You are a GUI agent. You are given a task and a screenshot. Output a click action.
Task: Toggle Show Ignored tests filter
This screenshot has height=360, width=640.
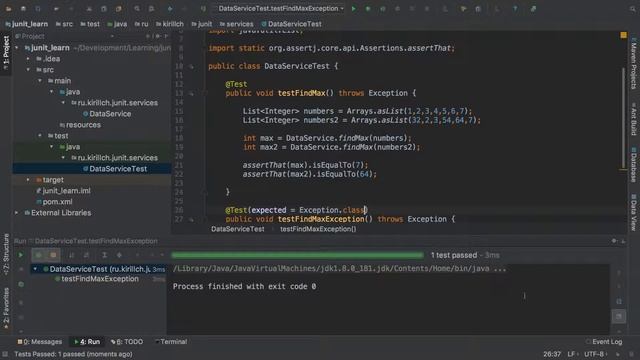(53, 255)
